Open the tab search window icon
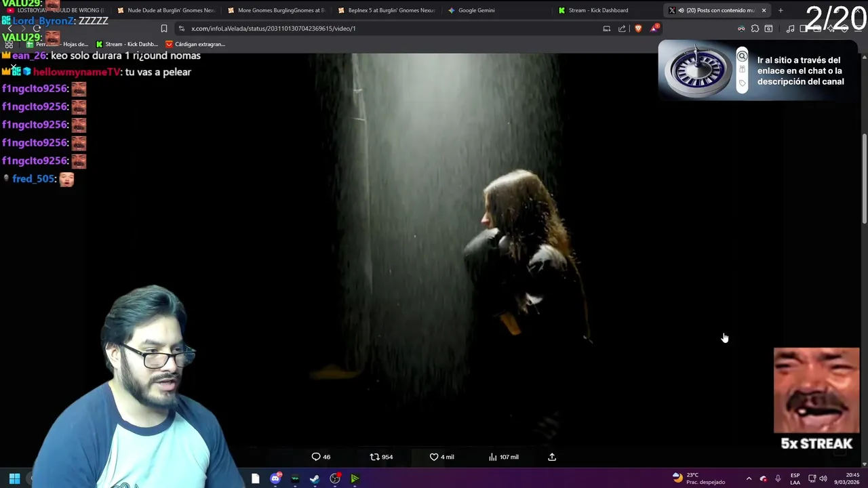868x488 pixels. click(x=768, y=28)
